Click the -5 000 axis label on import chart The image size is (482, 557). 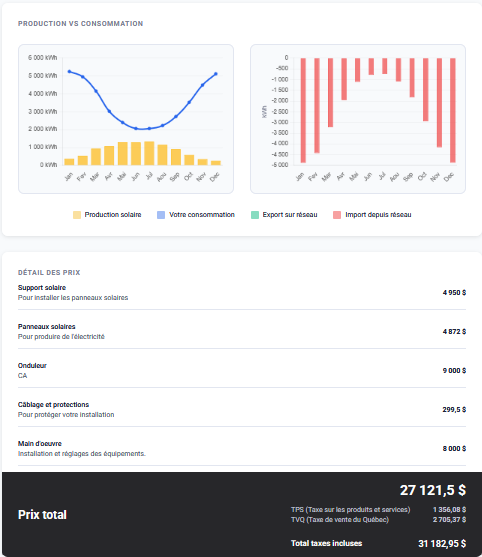tap(280, 165)
